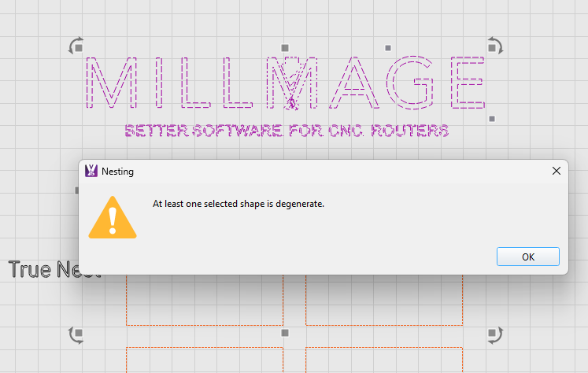This screenshot has height=373, width=588.
Task: Click the MillMage logo in Nesting title bar
Action: [91, 171]
